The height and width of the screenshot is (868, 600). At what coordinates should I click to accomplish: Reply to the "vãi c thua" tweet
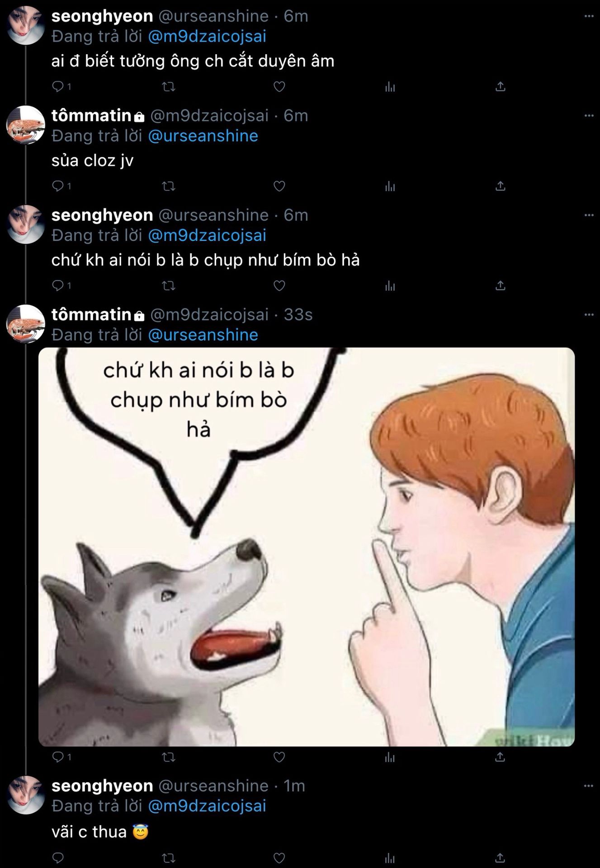[58, 858]
